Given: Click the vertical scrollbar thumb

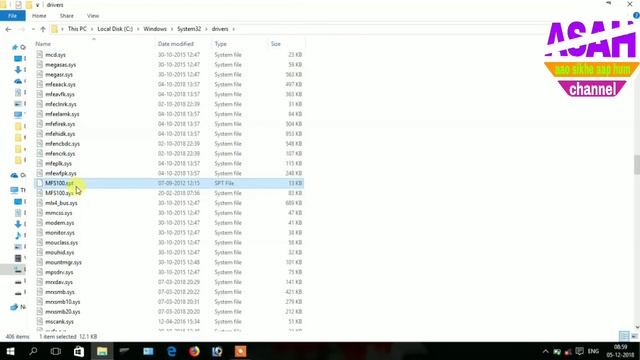Looking at the screenshot, I should (x=637, y=164).
